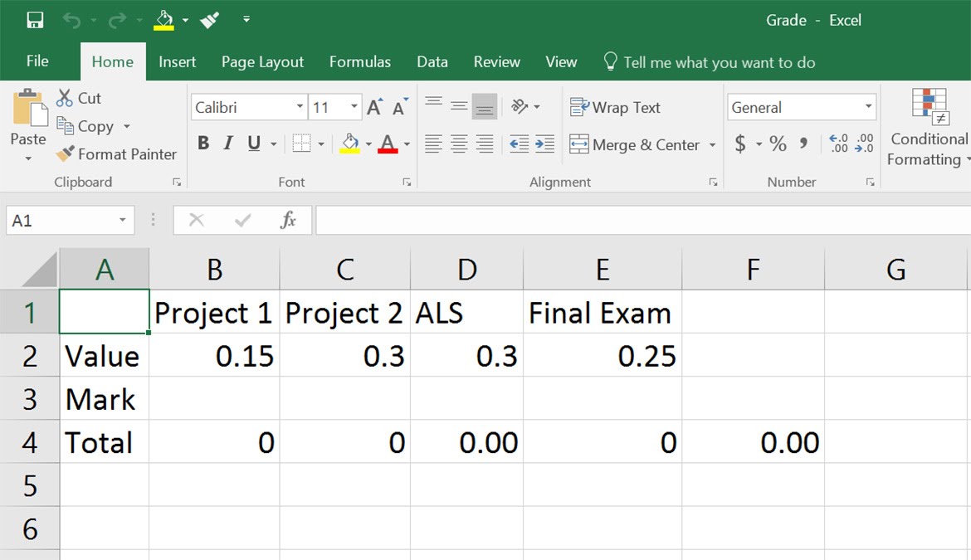The height and width of the screenshot is (560, 971).
Task: Expand underline style options
Action: tap(273, 144)
